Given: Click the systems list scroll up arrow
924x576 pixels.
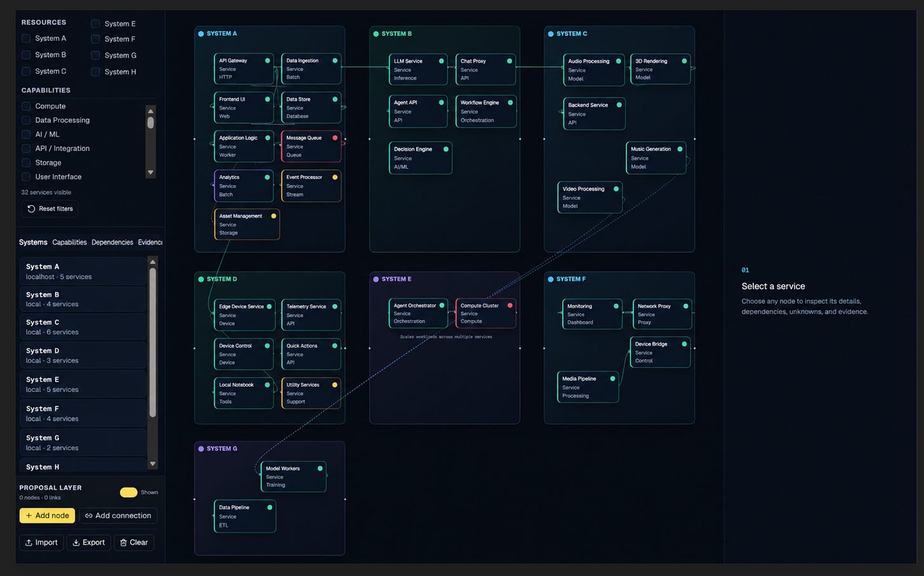Looking at the screenshot, I should pyautogui.click(x=152, y=262).
